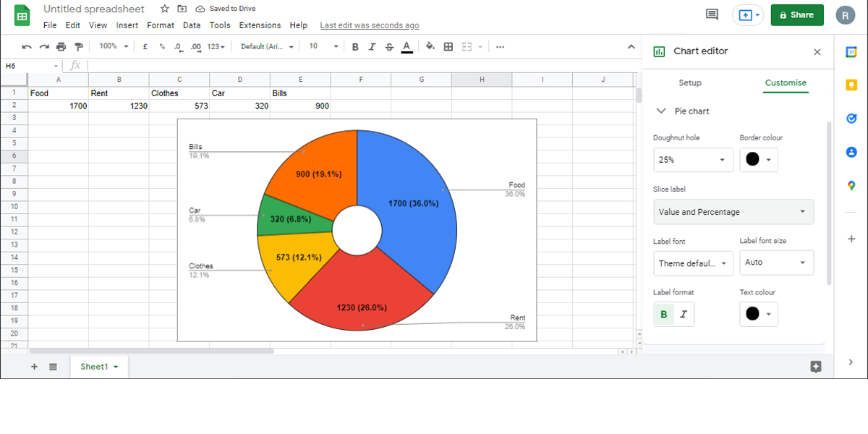Screen dimensions: 868x434
Task: Increase decimal places icon
Action: [196, 46]
